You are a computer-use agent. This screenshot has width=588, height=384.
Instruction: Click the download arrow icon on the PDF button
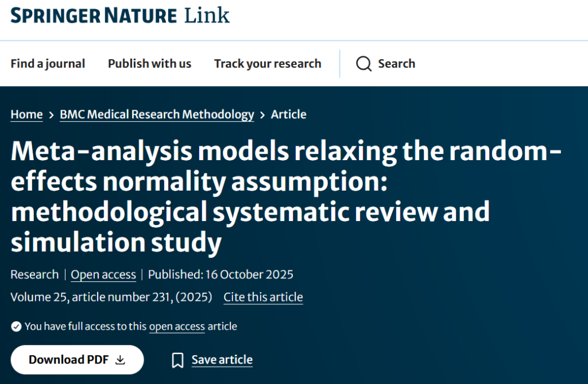(x=120, y=360)
